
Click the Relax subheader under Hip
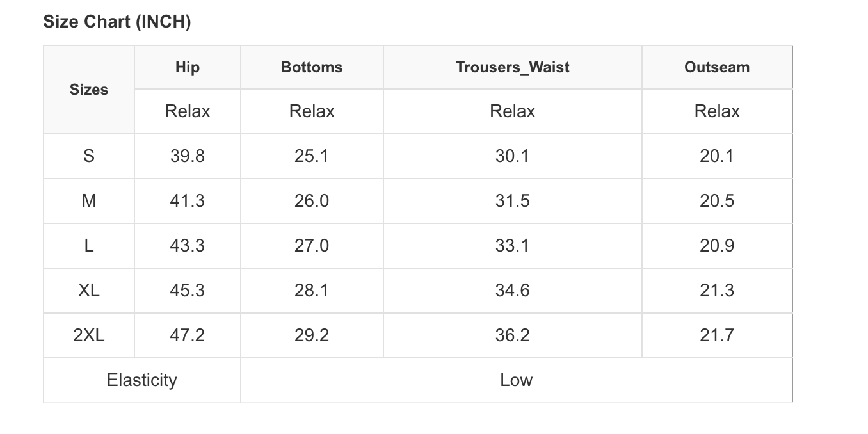click(188, 111)
